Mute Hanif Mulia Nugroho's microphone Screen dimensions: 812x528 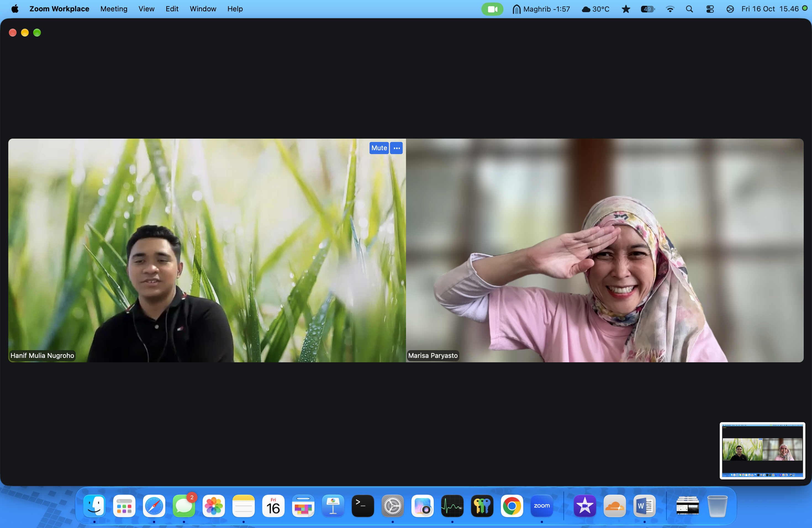379,148
